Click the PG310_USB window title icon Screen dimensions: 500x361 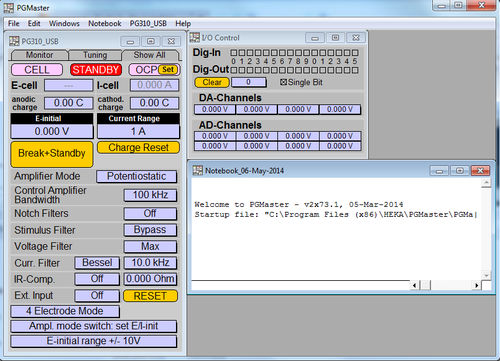click(x=14, y=41)
